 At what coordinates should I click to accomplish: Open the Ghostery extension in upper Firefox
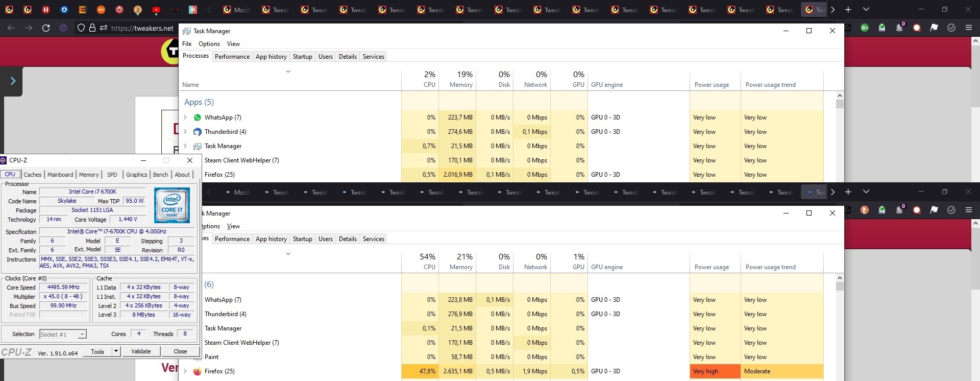899,28
